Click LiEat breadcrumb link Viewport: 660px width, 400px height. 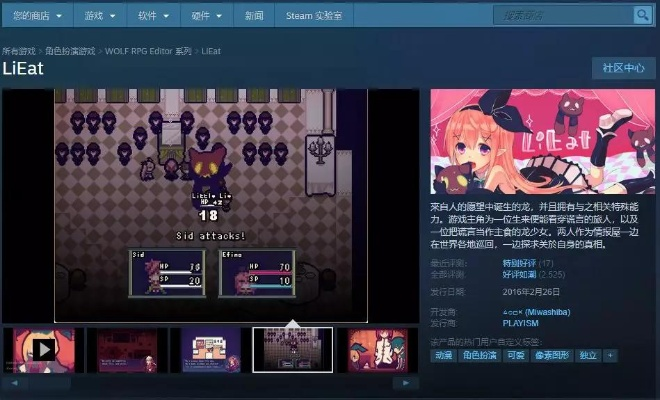click(211, 51)
